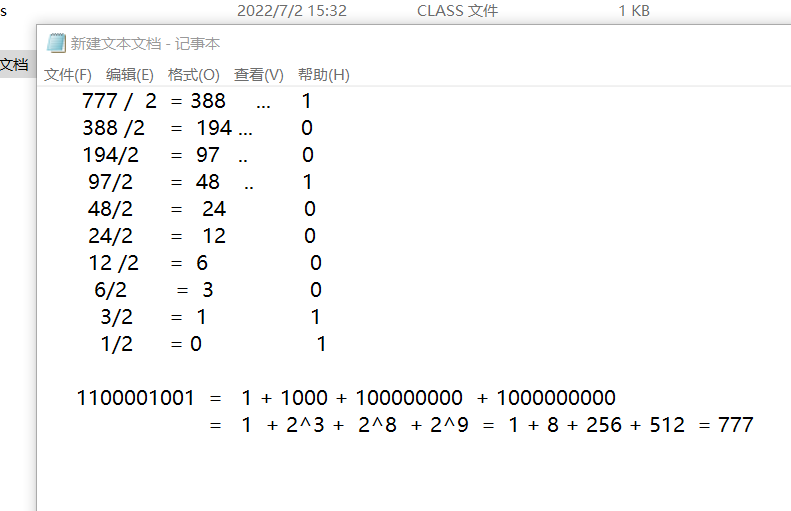
Task: Open the 文件(F) menu
Action: click(x=68, y=75)
